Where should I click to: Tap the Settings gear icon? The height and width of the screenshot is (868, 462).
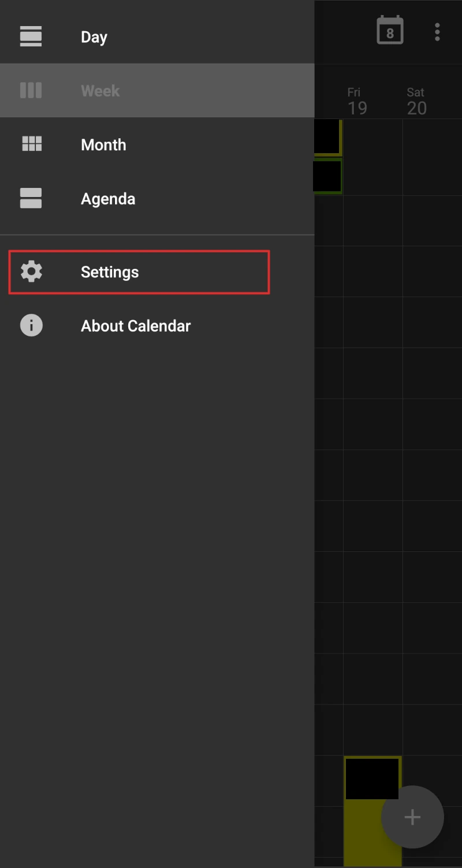[31, 272]
